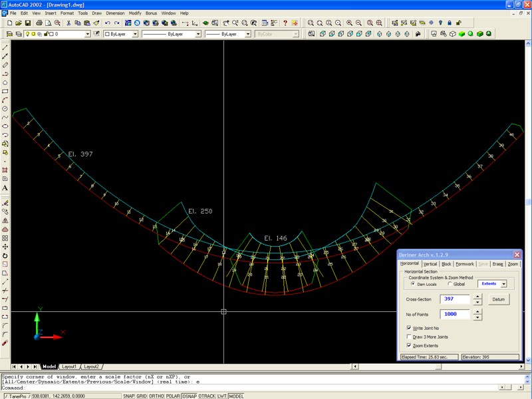Click the Undo arrow icon
The image size is (532, 399).
pyautogui.click(x=108, y=23)
